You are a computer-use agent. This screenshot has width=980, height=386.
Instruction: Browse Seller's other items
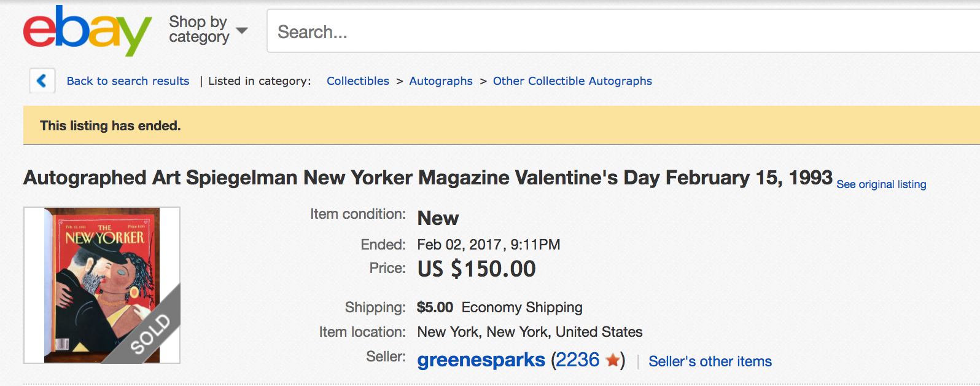[710, 361]
